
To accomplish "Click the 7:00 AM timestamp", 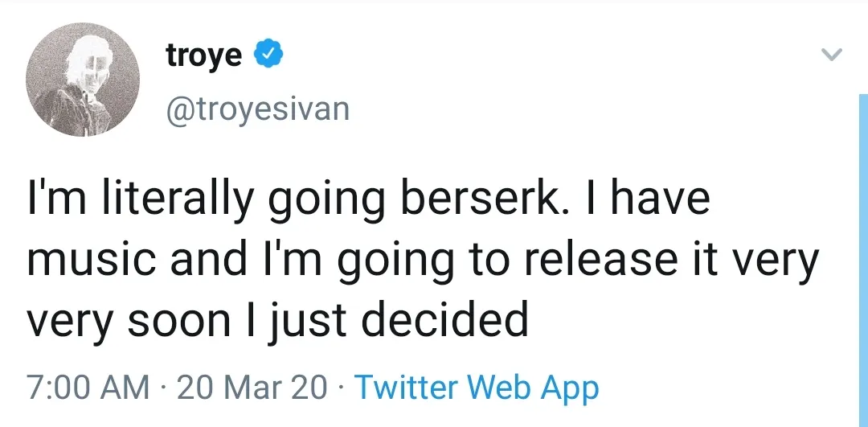I will (x=88, y=388).
